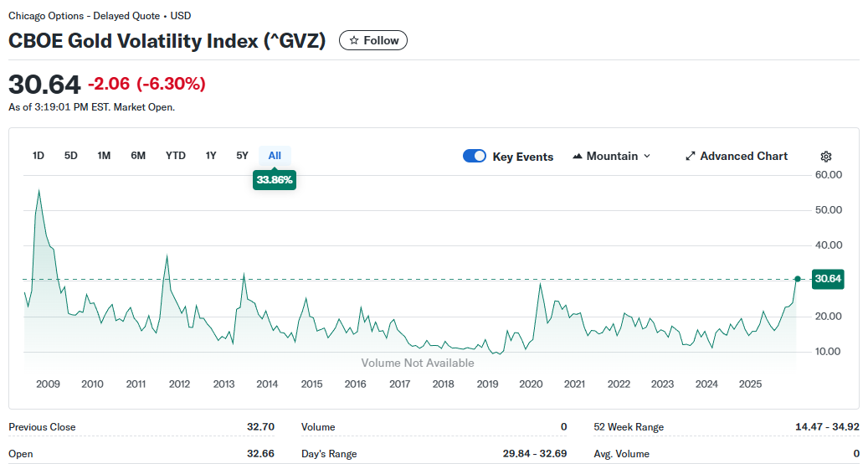The image size is (868, 464).
Task: Follow the CBOE Gold Volatility Index
Action: [373, 40]
